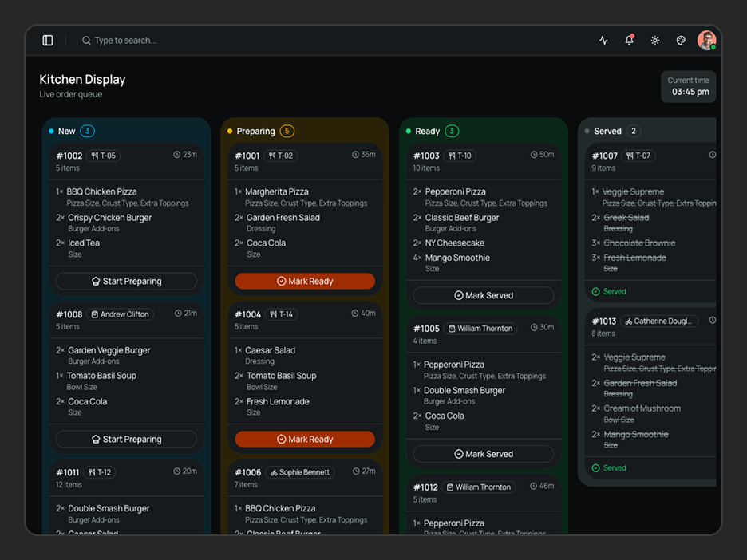This screenshot has width=747, height=560.
Task: Select the Andrew Clifton takeaway tag
Action: [120, 314]
